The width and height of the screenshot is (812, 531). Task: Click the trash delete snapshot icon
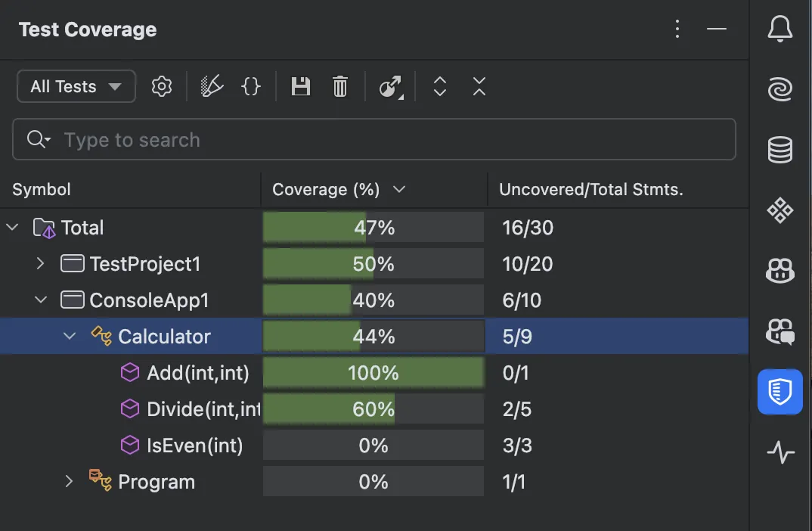(340, 86)
